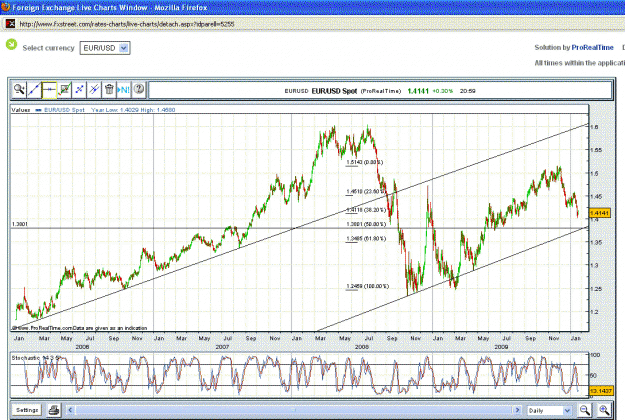
Task: Click the Settings button
Action: click(x=27, y=410)
